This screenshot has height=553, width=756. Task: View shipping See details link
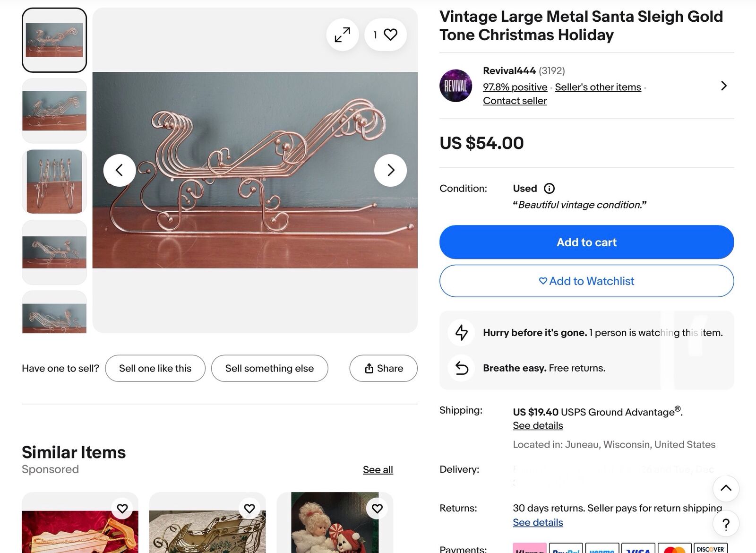coord(538,425)
